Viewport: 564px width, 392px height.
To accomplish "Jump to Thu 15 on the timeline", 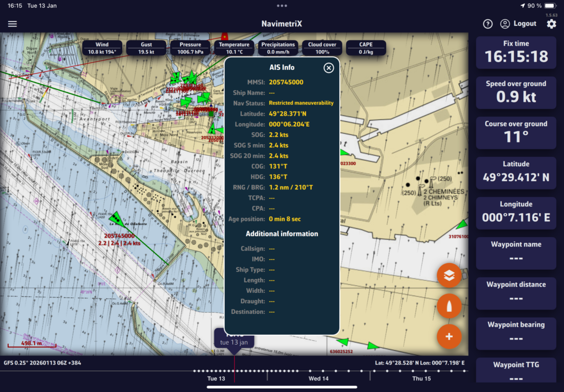I will 421,379.
